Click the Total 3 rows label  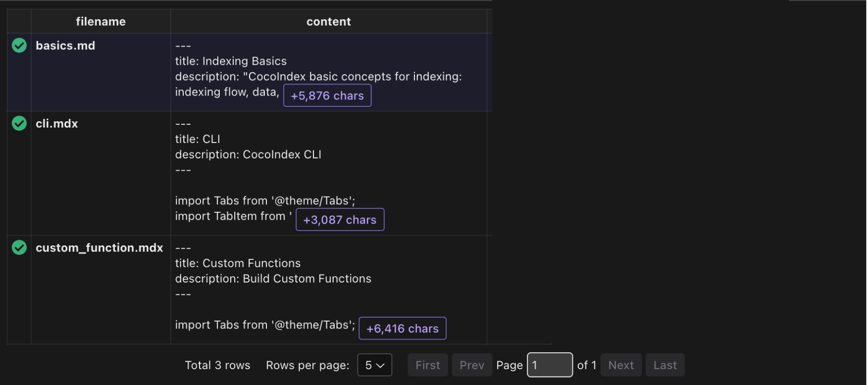click(217, 365)
